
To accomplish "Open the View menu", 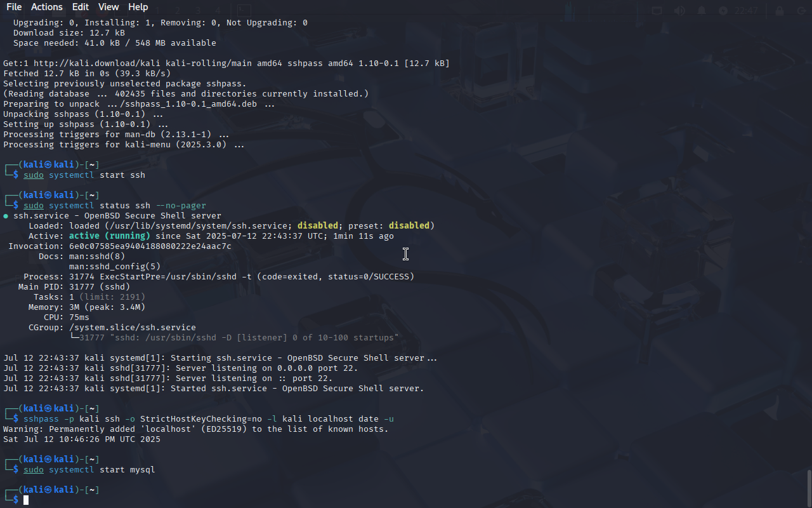I will pos(108,7).
